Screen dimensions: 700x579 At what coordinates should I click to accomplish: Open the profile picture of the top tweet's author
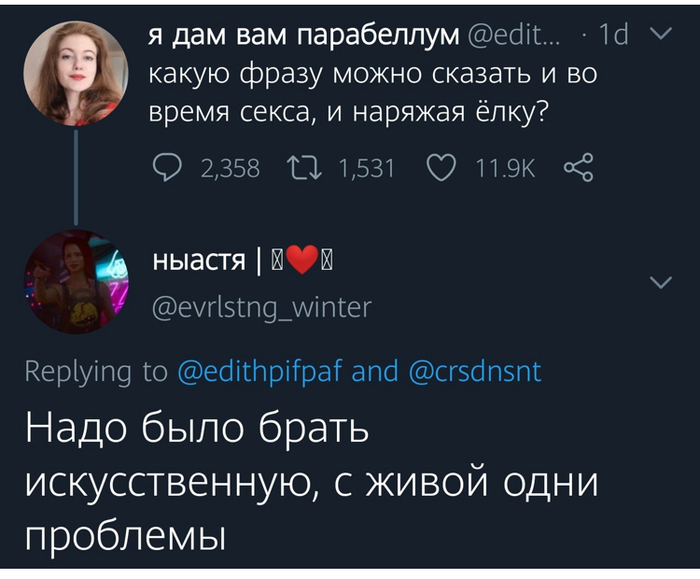click(75, 73)
